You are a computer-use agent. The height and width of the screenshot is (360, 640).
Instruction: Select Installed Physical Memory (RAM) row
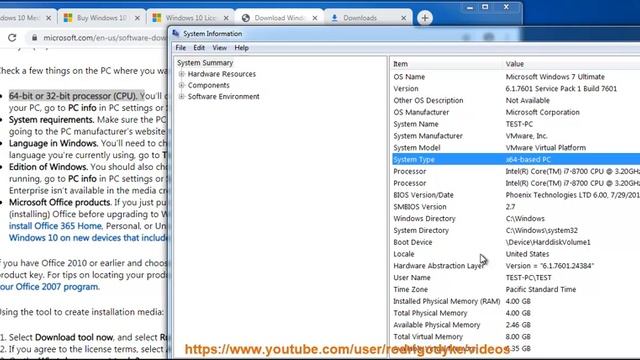pos(516,301)
